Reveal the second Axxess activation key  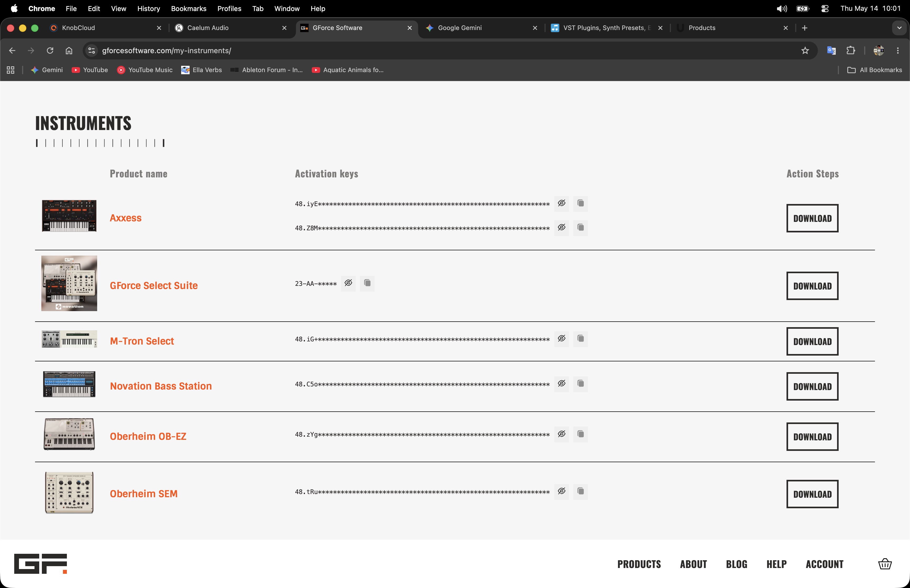pos(561,228)
